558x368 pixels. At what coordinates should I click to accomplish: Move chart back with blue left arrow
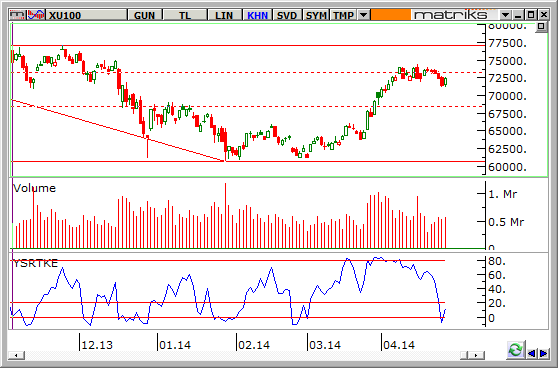[x=531, y=353]
